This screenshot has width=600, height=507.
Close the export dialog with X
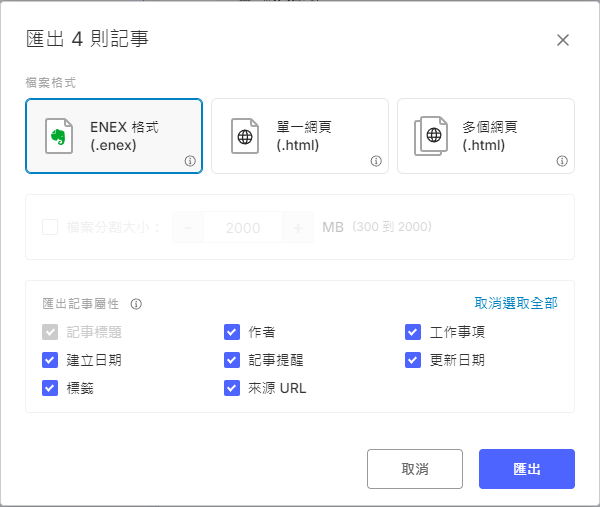pos(563,40)
